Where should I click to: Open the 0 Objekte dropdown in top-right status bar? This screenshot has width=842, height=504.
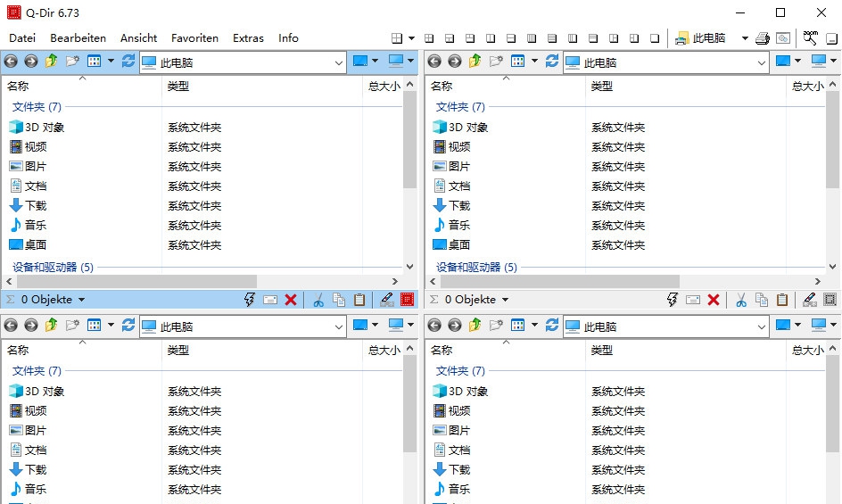point(506,300)
